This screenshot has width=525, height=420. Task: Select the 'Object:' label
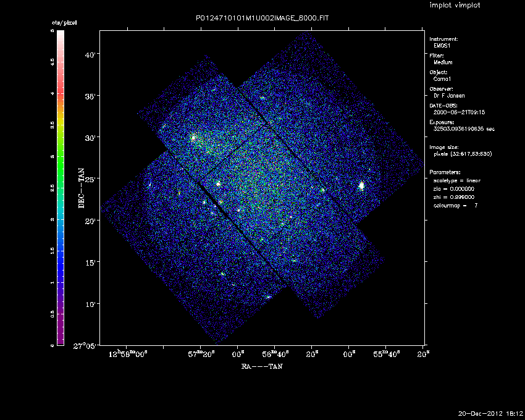point(439,72)
